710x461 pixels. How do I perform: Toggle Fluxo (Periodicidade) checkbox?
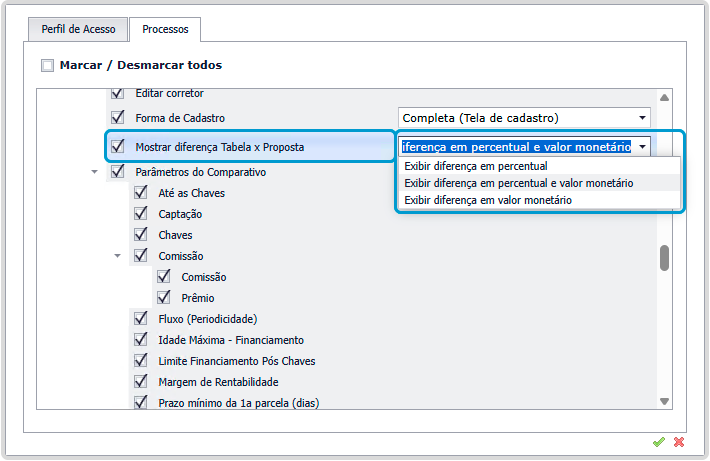(141, 319)
